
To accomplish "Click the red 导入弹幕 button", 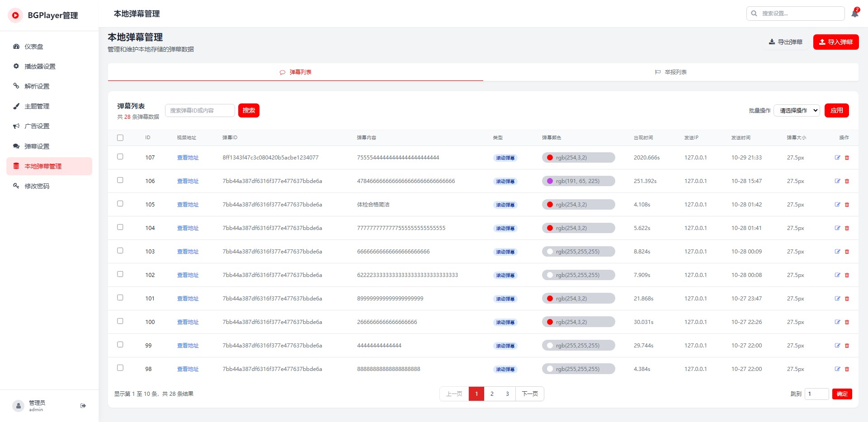I will (835, 42).
